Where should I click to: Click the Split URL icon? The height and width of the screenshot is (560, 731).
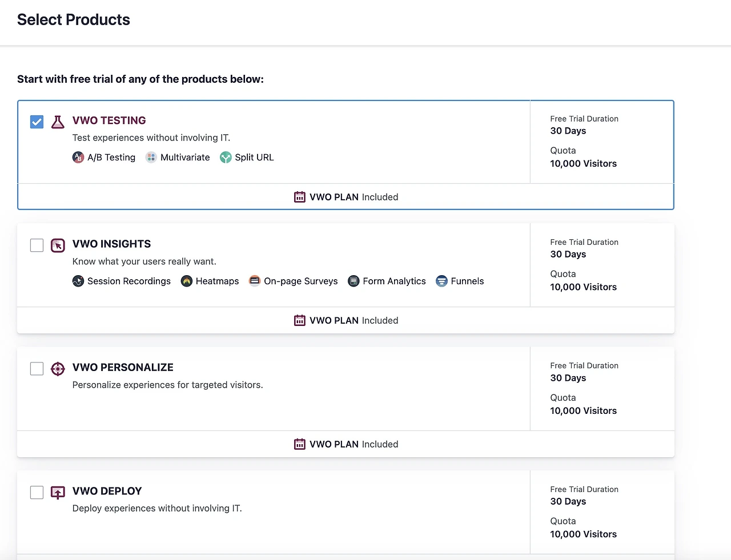coord(226,158)
